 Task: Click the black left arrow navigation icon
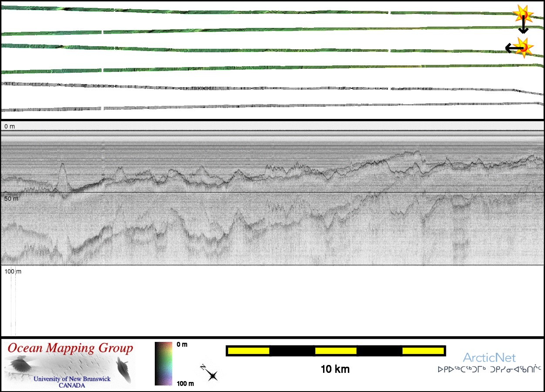coord(509,47)
